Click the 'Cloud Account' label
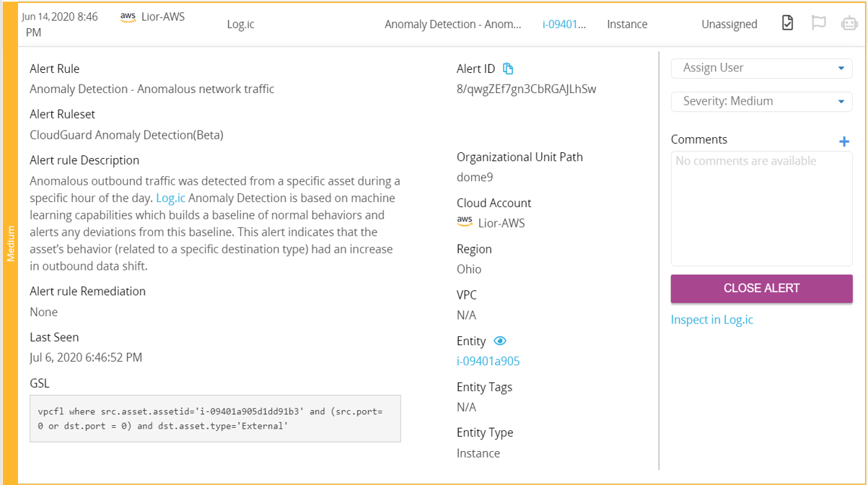The height and width of the screenshot is (485, 868). point(494,203)
